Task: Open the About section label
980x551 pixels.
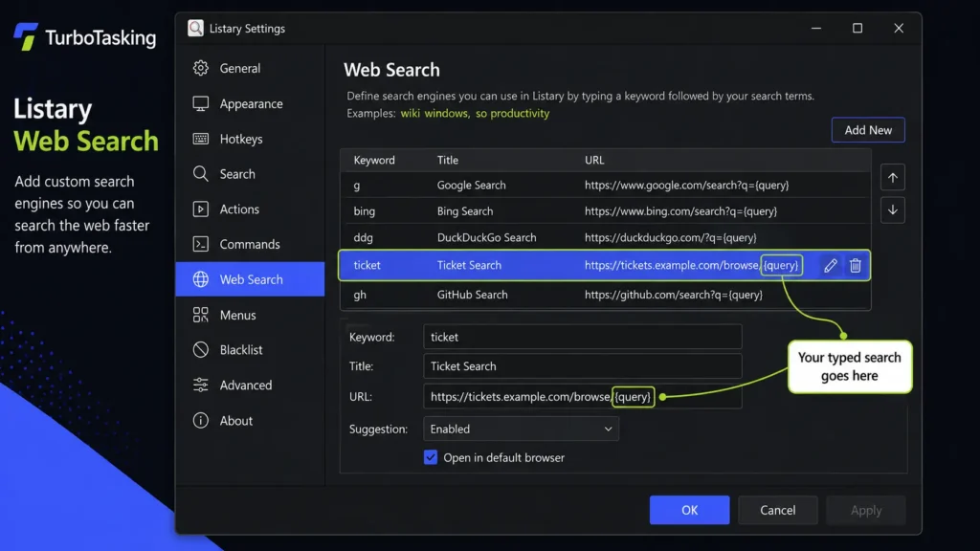Action: [236, 421]
